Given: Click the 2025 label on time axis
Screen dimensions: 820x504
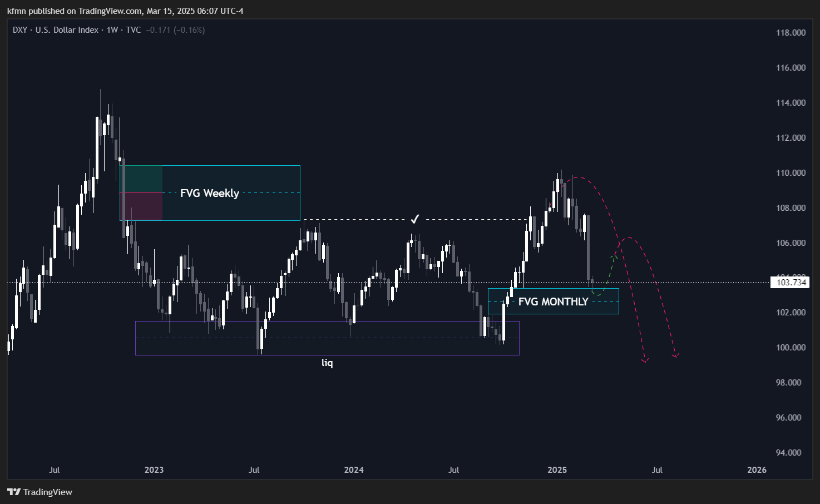Looking at the screenshot, I should 557,470.
